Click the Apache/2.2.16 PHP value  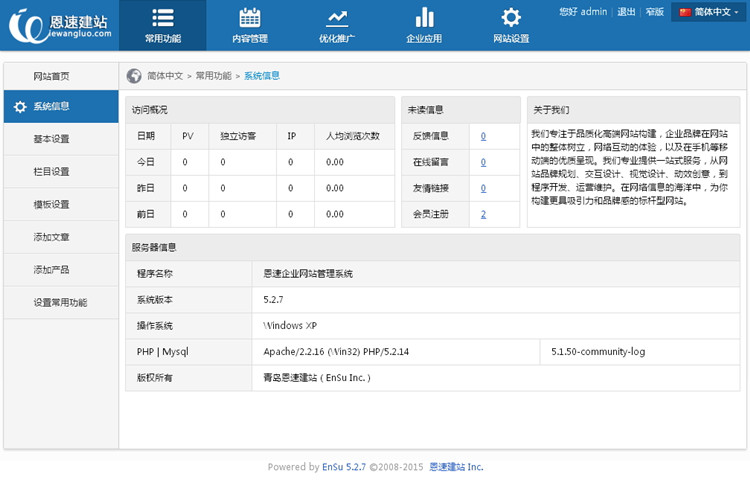(336, 352)
